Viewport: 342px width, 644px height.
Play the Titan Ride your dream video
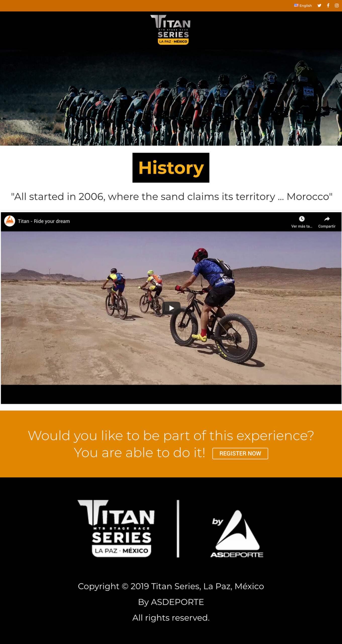pos(171,308)
